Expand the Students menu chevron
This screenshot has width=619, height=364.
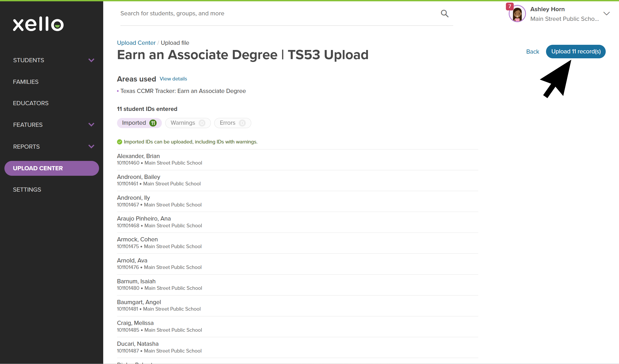pos(91,60)
